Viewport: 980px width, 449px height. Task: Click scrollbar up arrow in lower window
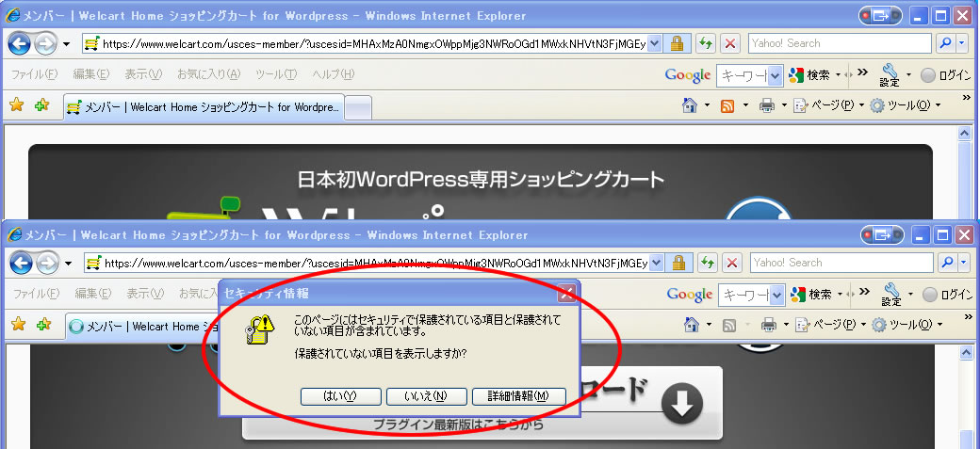point(966,352)
